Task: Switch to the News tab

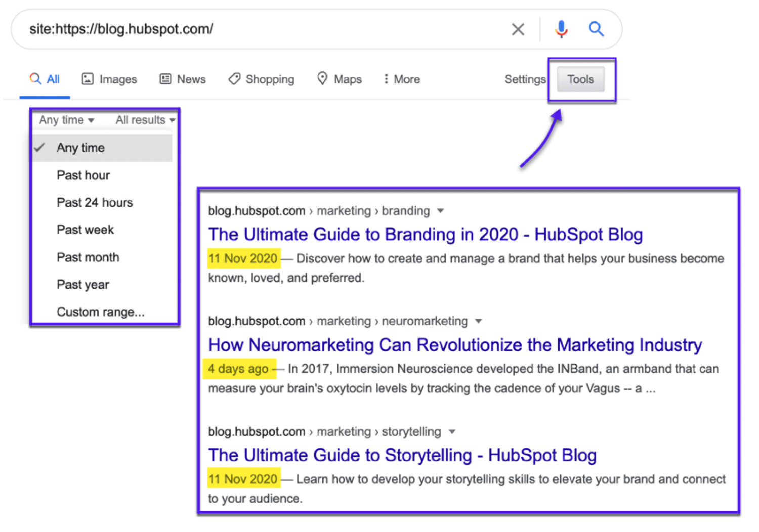Action: (183, 79)
